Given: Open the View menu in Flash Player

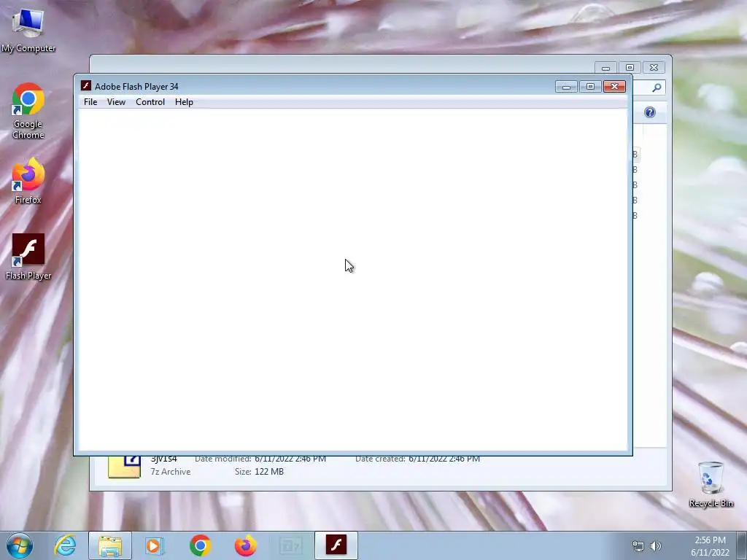Looking at the screenshot, I should coord(116,102).
